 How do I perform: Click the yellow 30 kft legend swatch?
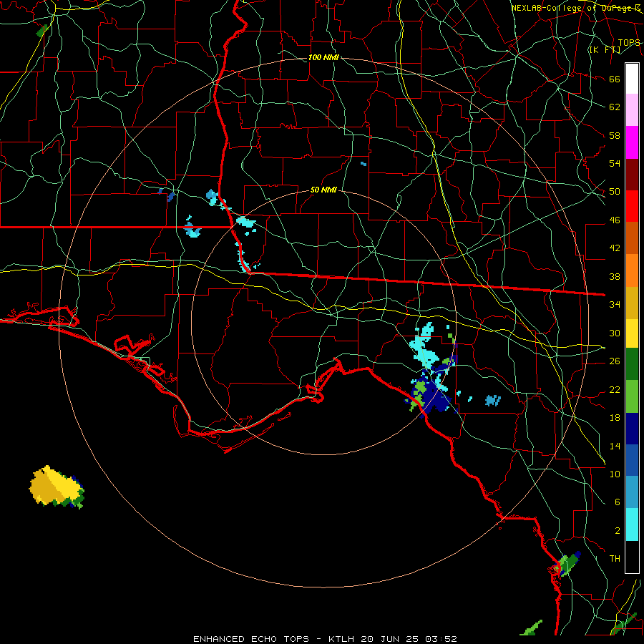click(x=632, y=333)
